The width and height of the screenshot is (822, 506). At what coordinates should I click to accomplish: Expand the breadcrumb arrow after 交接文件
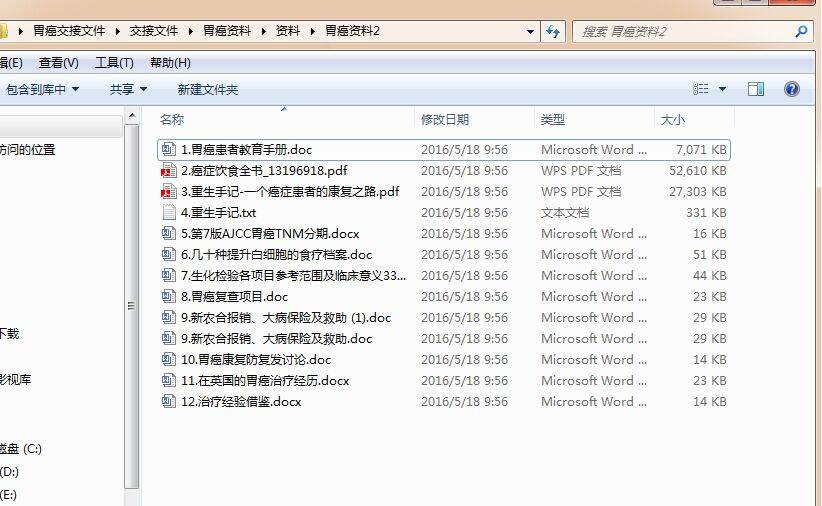pos(191,31)
